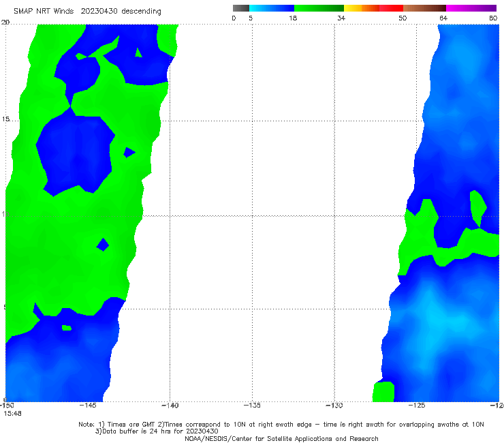Click the latitude label '15'

point(5,119)
